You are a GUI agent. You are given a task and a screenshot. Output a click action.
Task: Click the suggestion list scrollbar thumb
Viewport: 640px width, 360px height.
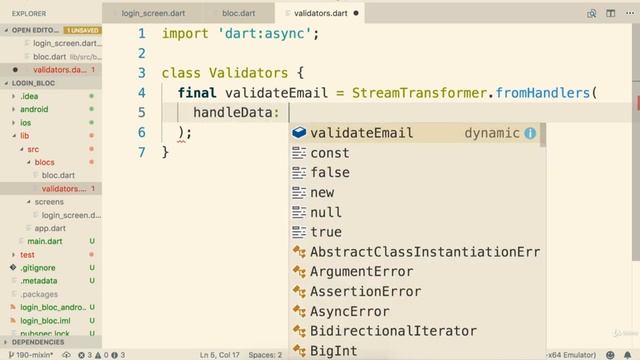tap(543, 135)
